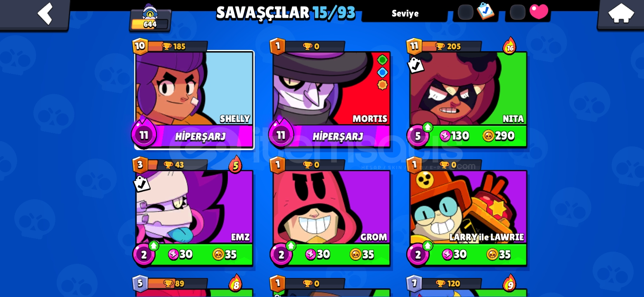
Task: Click Shelly's 185 trophy progress bar
Action: (x=177, y=46)
